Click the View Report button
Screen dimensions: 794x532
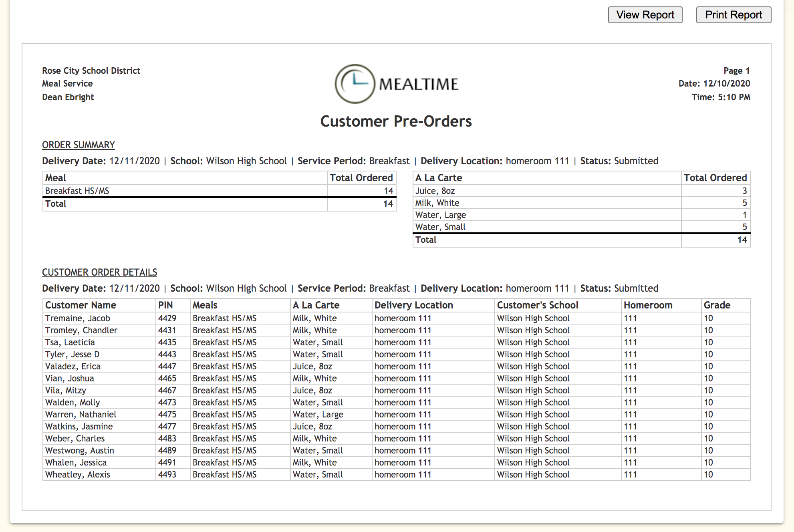(645, 15)
